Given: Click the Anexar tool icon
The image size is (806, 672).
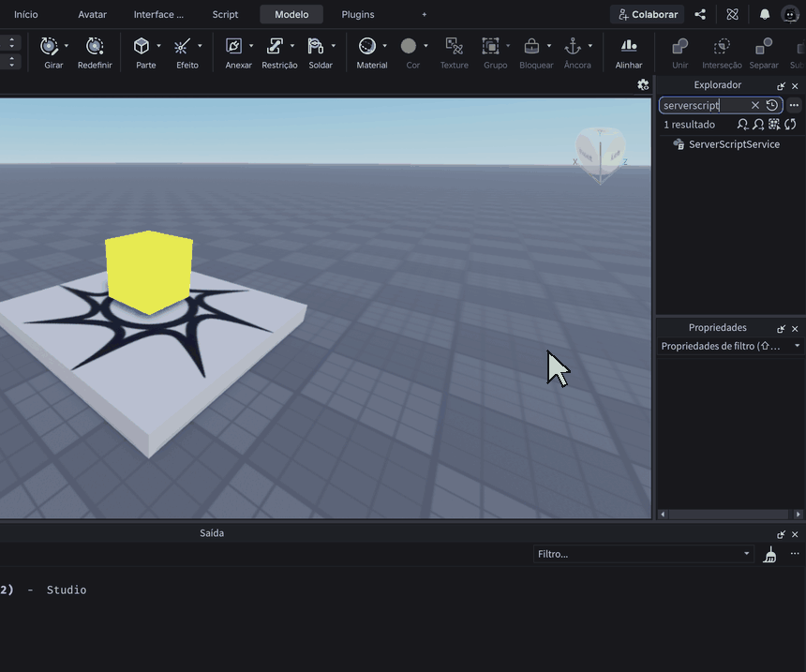Looking at the screenshot, I should pos(234,46).
